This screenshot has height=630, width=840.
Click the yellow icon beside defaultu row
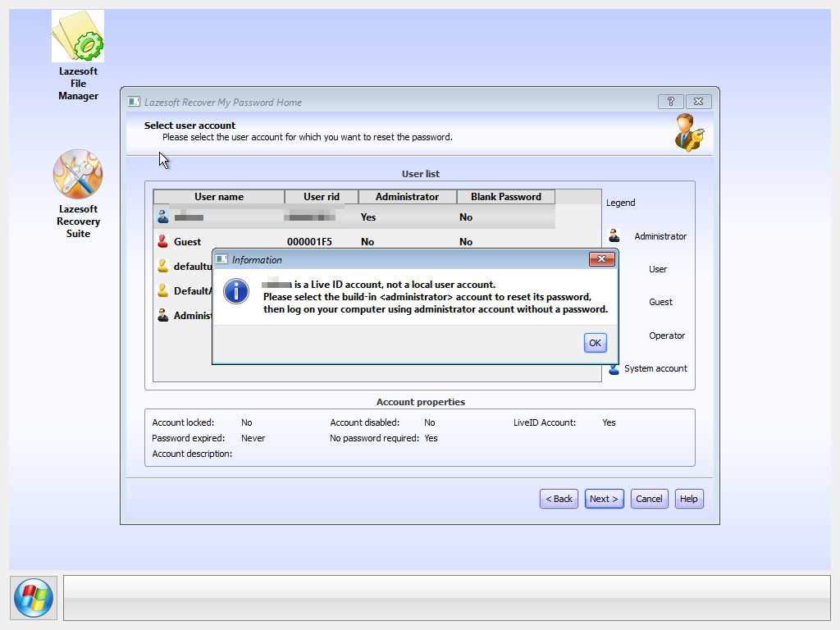(x=163, y=266)
